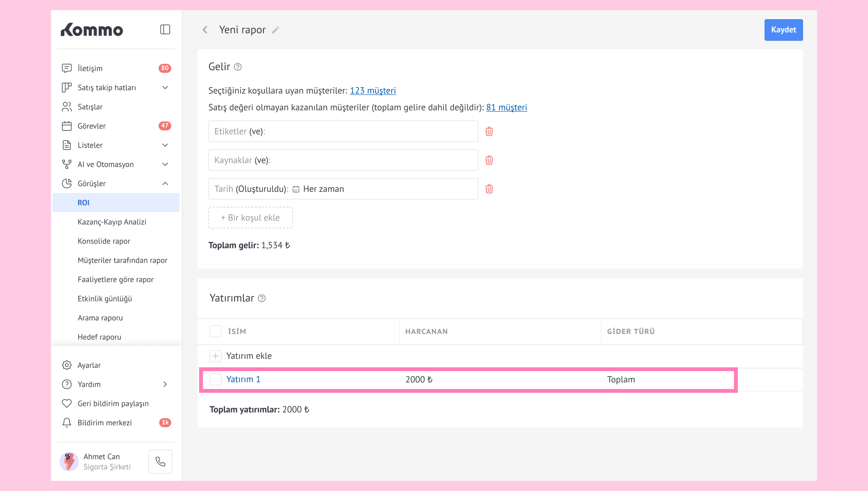
Task: Click the phone call icon button
Action: click(160, 461)
